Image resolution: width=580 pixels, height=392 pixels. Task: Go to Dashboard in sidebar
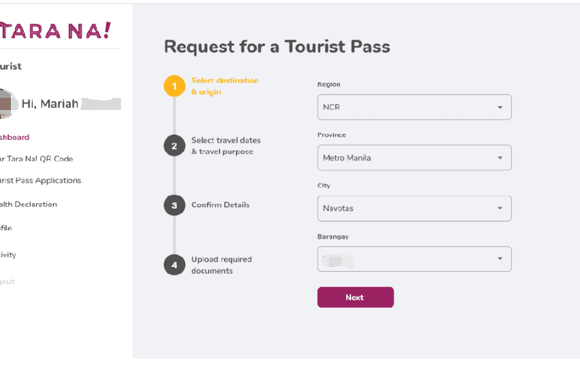(15, 137)
